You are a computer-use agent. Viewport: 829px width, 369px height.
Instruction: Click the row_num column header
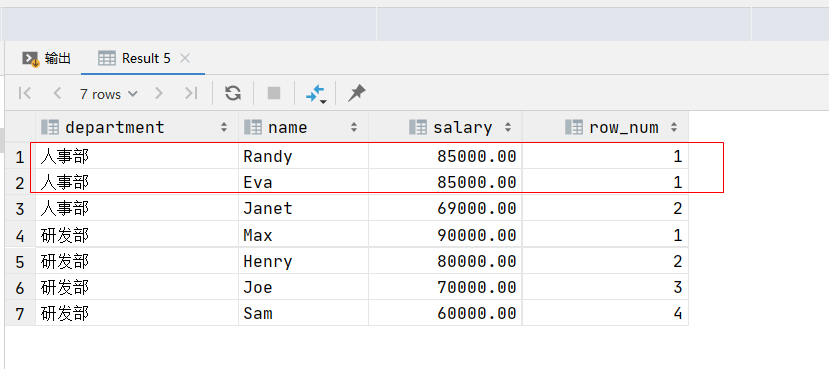point(605,127)
